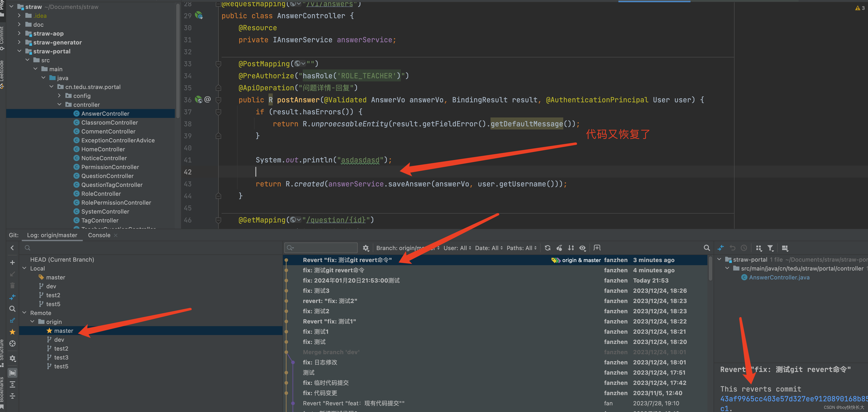
Task: Click the Navigate Log to Branch head icon
Action: (12, 344)
